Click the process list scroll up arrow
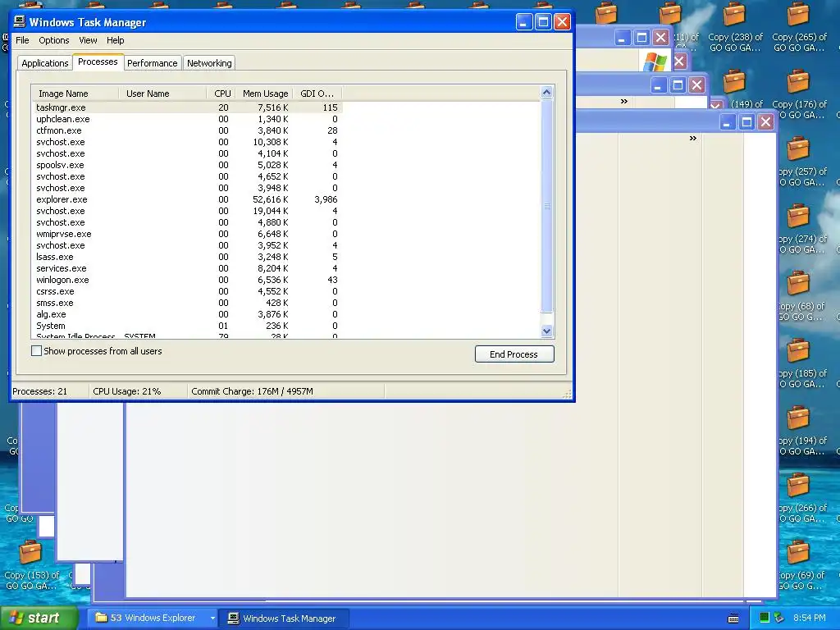Viewport: 840px width, 630px height. (546, 93)
